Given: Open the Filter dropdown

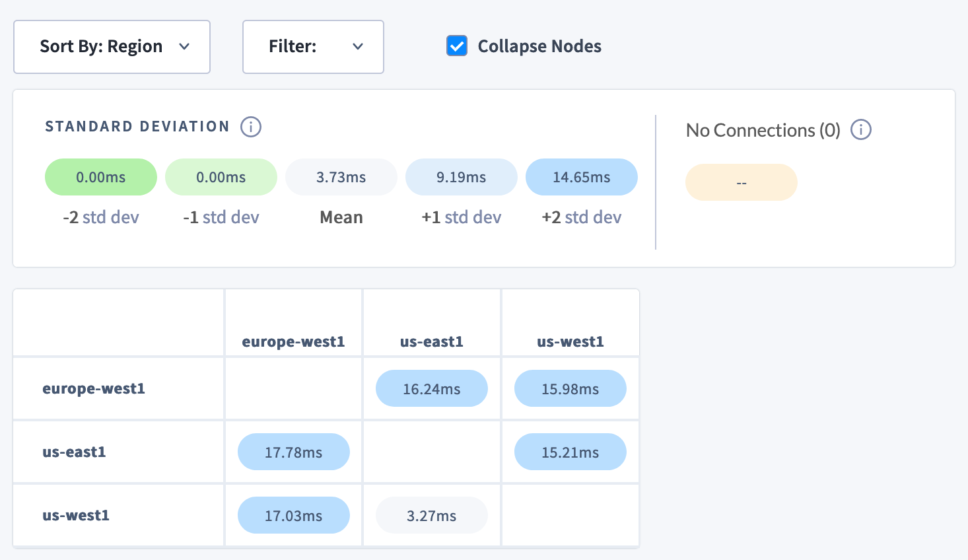Looking at the screenshot, I should 313,46.
